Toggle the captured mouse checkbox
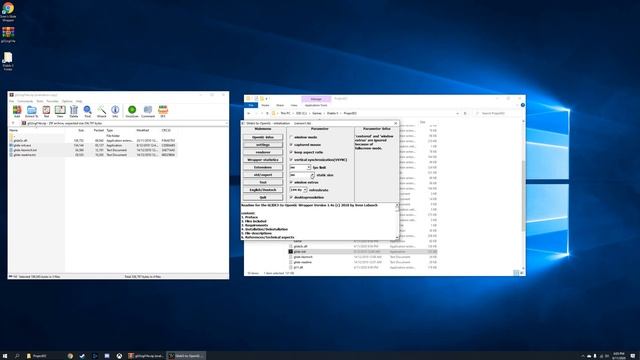 [291, 144]
